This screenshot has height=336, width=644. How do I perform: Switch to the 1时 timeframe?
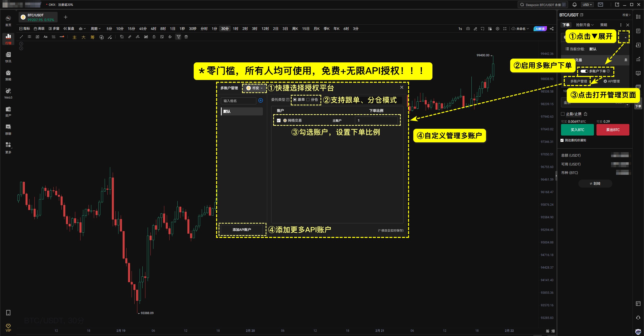coord(235,29)
